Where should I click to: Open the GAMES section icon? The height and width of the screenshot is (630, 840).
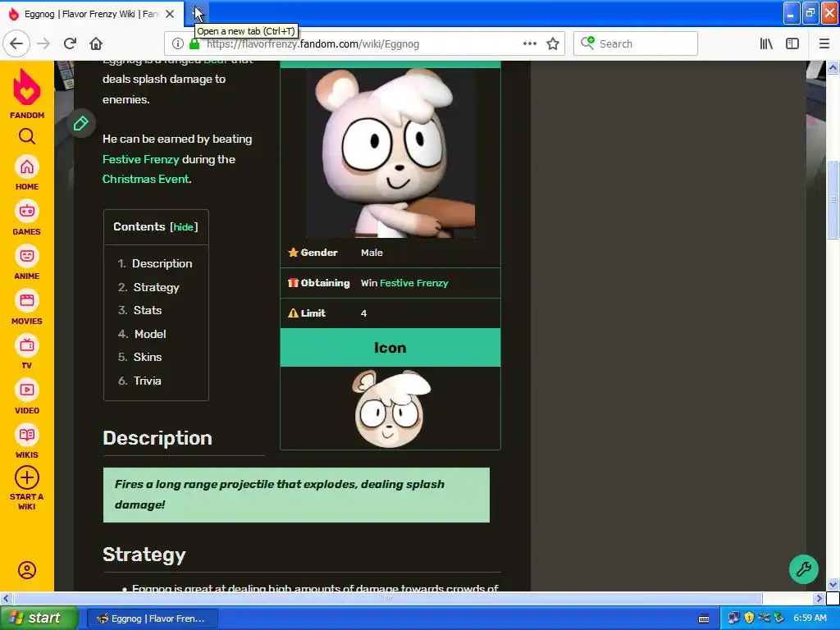tap(27, 212)
